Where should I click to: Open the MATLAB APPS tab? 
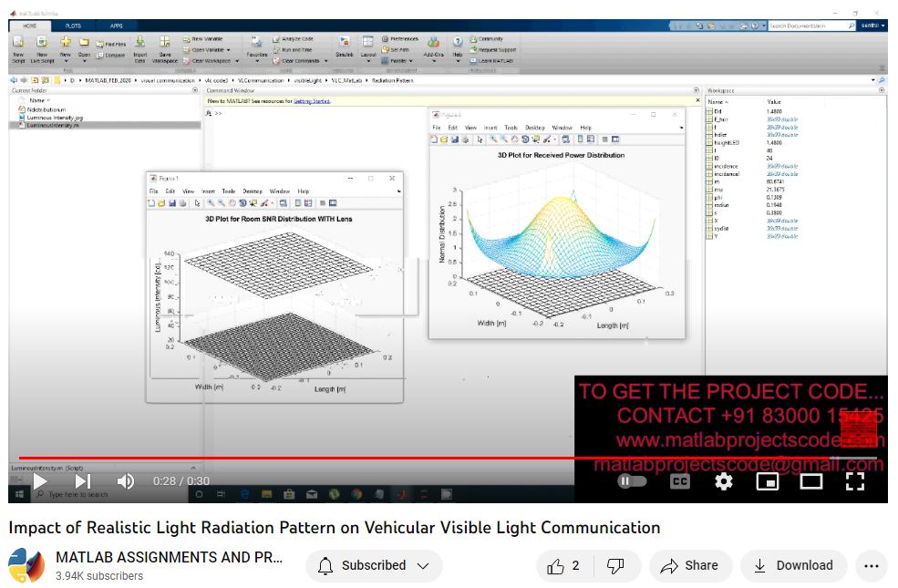(116, 26)
